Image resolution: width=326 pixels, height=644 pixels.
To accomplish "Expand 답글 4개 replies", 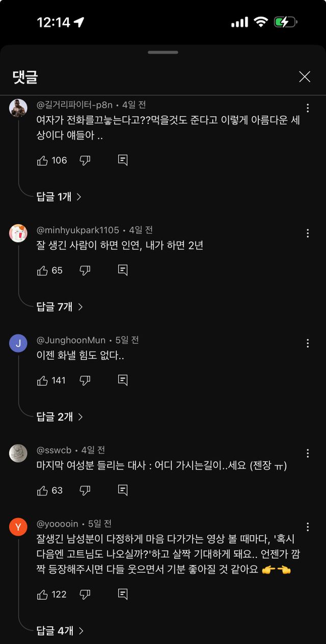I will click(59, 631).
